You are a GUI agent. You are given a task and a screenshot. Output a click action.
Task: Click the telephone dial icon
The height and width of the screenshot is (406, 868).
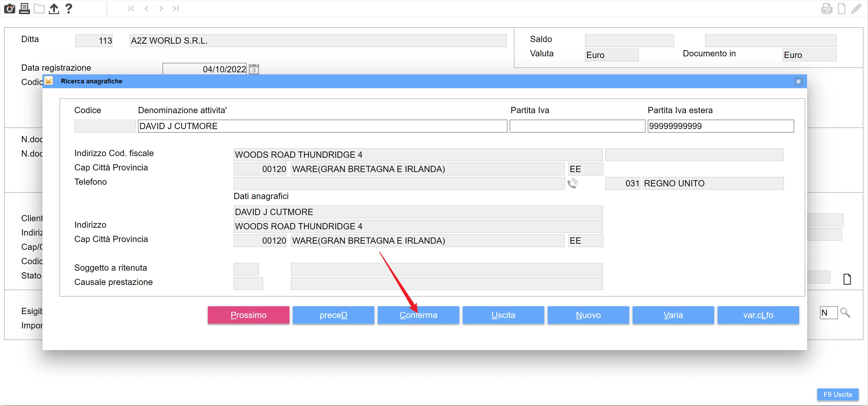tap(573, 183)
